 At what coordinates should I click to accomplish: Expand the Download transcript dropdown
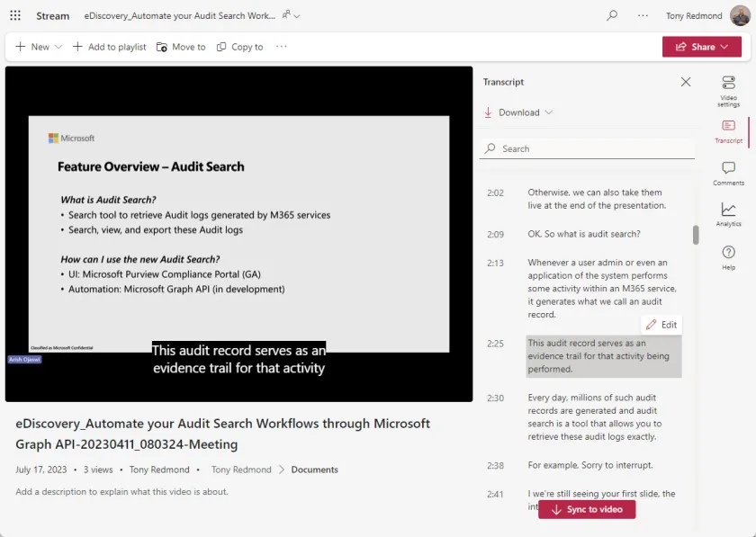[518, 112]
